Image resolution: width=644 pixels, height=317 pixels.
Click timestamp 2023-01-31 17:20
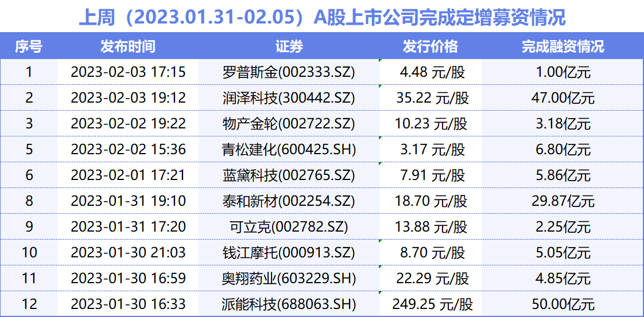pos(128,226)
